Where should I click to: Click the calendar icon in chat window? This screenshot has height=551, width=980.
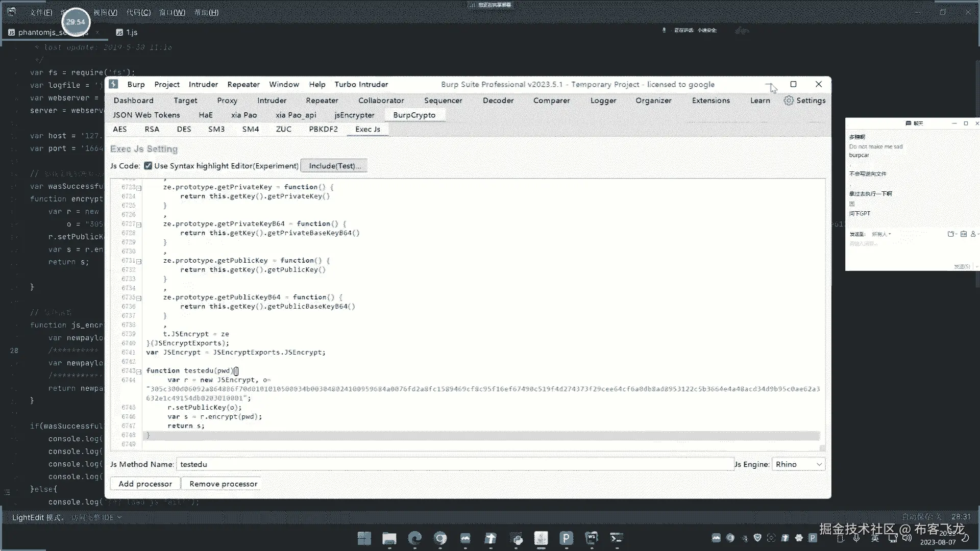click(963, 234)
